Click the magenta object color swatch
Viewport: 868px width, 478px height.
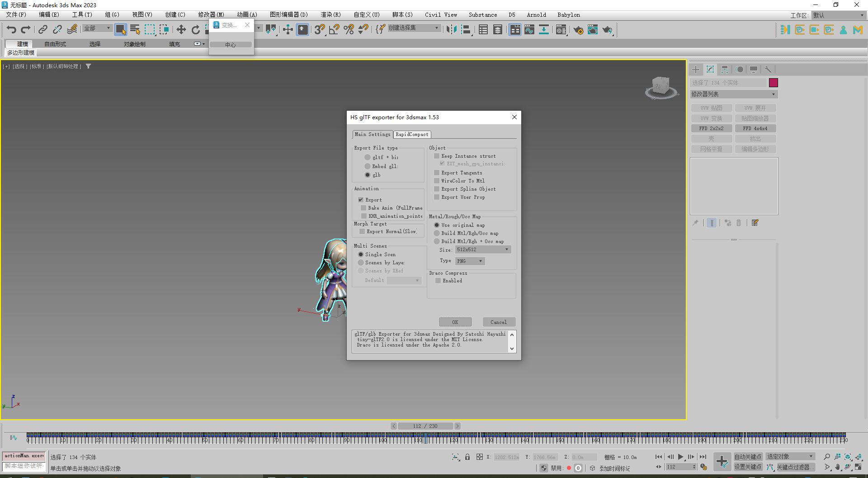(774, 83)
